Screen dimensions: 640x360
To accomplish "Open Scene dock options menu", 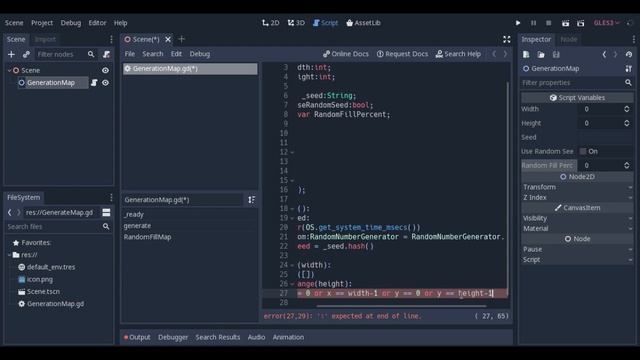I will coord(111,39).
